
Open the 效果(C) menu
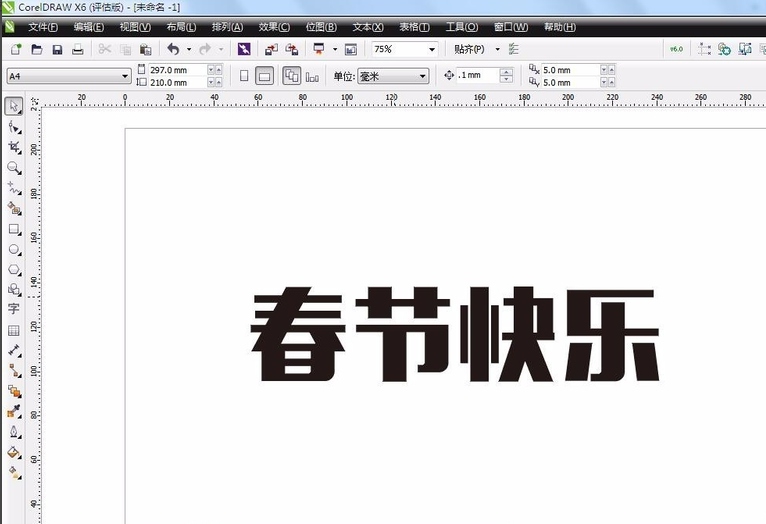tap(274, 27)
